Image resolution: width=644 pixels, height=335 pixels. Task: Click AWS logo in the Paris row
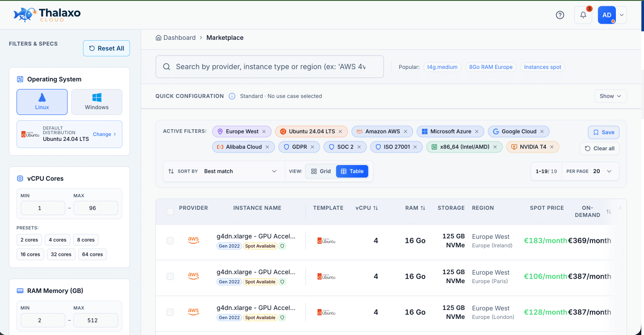(x=193, y=276)
